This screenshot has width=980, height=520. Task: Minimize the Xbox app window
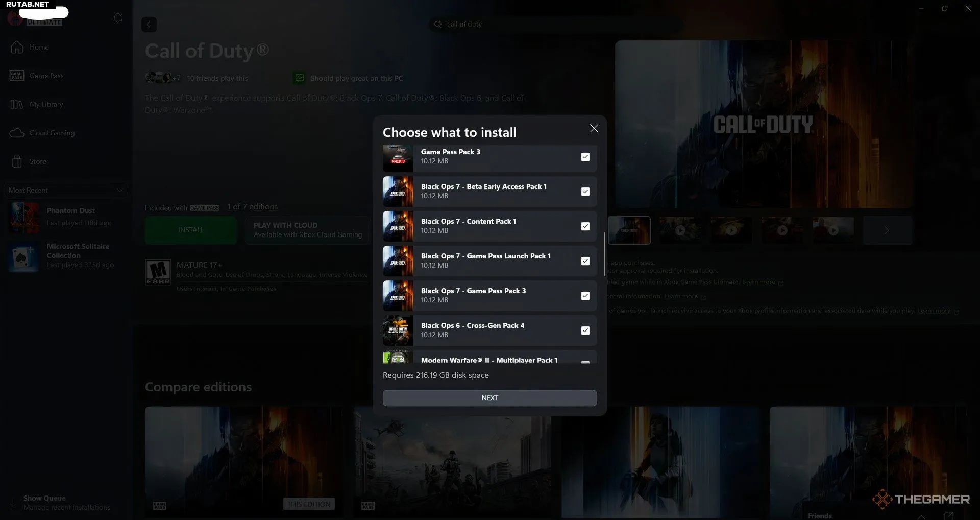pyautogui.click(x=921, y=8)
